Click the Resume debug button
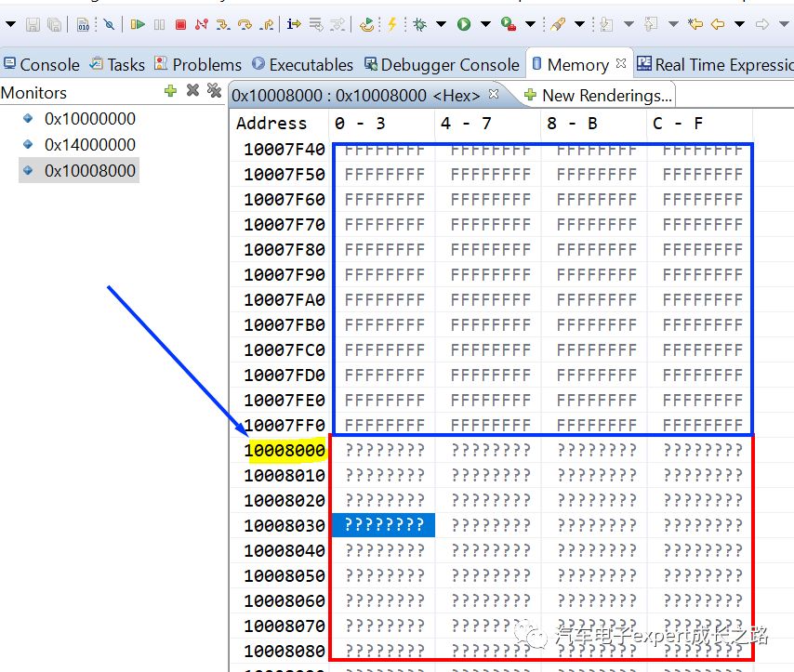Image resolution: width=794 pixels, height=672 pixels. (138, 24)
